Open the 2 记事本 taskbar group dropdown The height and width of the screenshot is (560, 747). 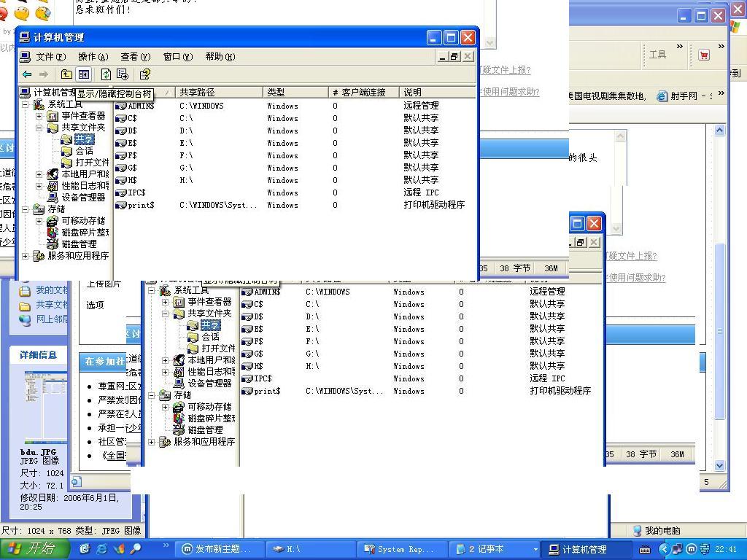(x=535, y=550)
